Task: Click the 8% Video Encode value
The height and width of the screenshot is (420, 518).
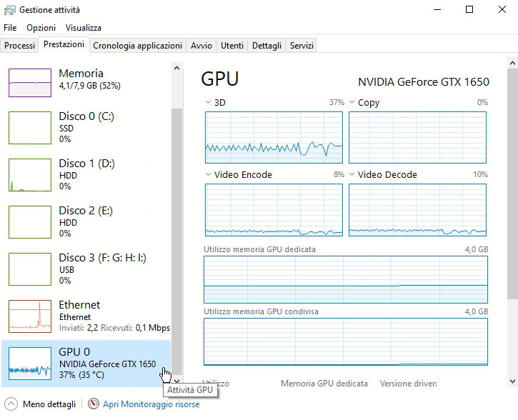Action: click(x=339, y=174)
